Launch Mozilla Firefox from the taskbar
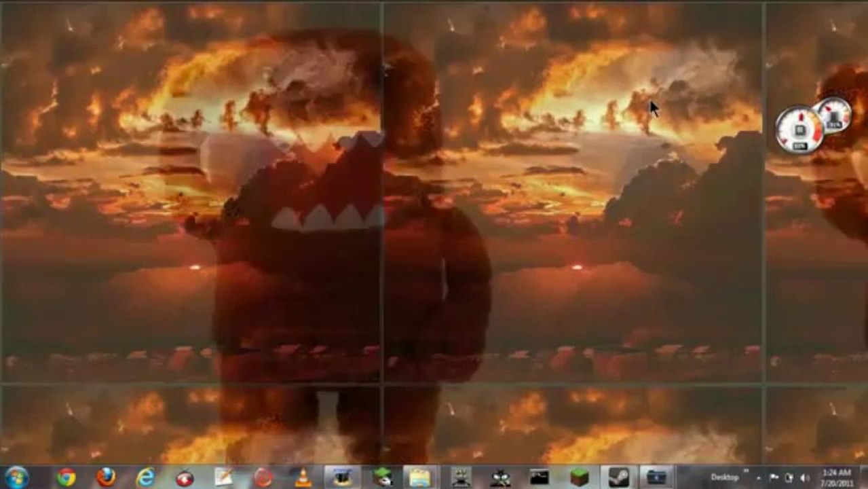Screen dimensions: 868x489 (105, 477)
